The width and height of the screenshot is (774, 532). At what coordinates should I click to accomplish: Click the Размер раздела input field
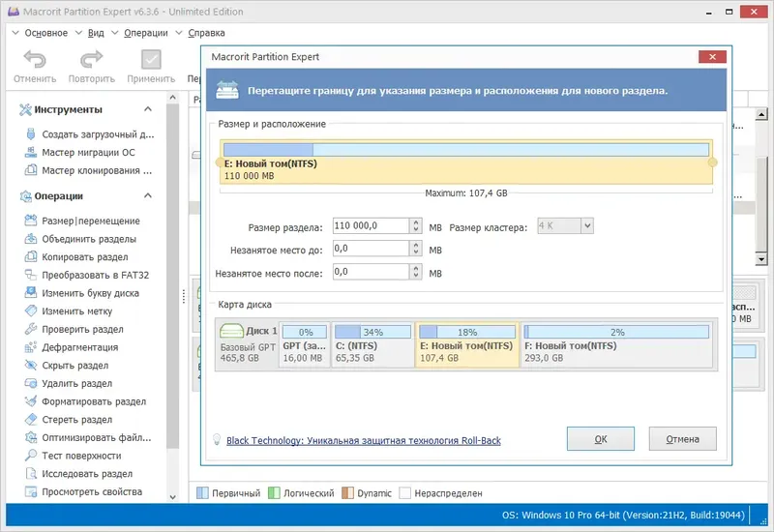click(372, 226)
